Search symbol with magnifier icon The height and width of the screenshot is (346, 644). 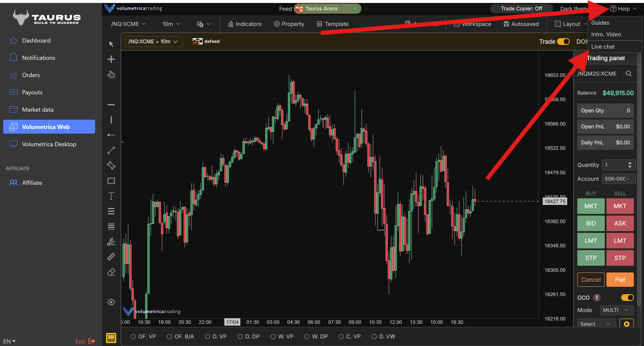tap(629, 74)
